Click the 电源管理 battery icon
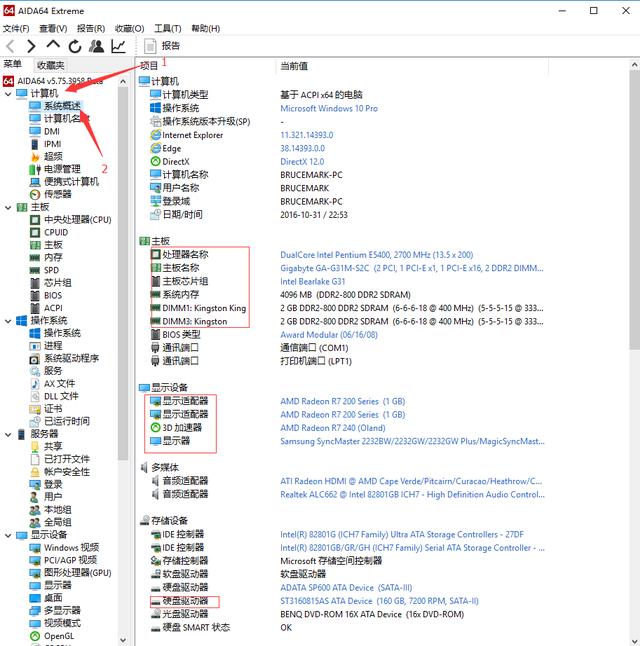640x646 pixels. click(35, 169)
